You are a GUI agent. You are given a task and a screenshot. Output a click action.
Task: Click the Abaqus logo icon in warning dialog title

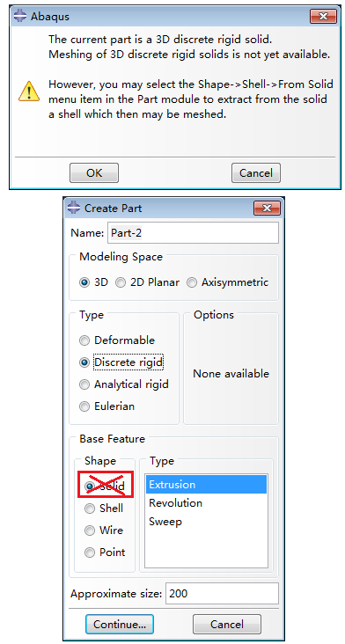pyautogui.click(x=20, y=16)
